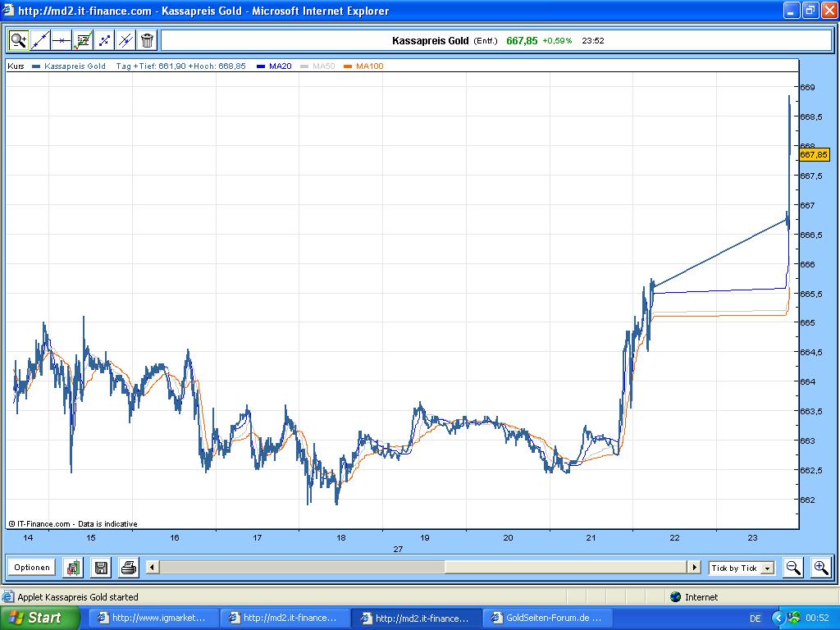Open the Optionen button
This screenshot has height=630, width=840.
point(32,568)
